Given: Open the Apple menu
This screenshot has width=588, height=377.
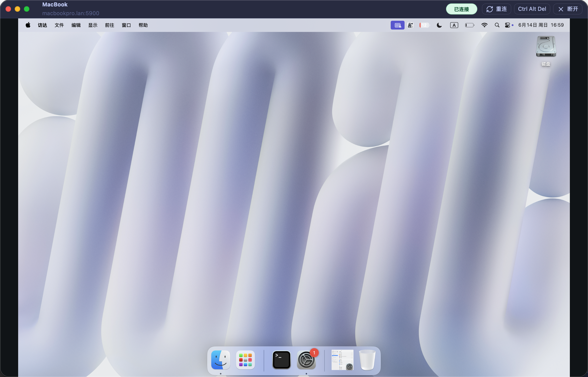Looking at the screenshot, I should pyautogui.click(x=28, y=25).
